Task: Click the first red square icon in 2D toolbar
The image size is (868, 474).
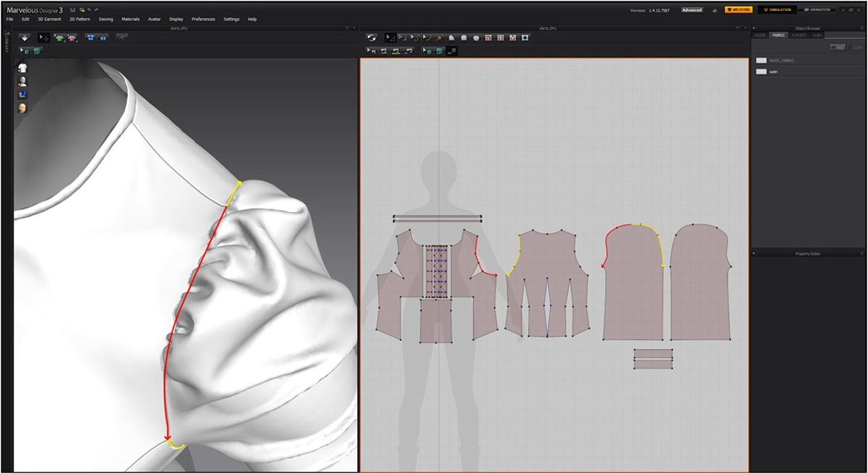Action: tap(488, 38)
